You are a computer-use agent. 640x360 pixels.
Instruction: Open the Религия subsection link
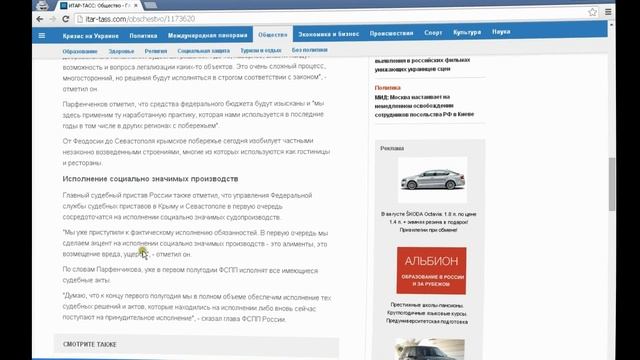156,51
